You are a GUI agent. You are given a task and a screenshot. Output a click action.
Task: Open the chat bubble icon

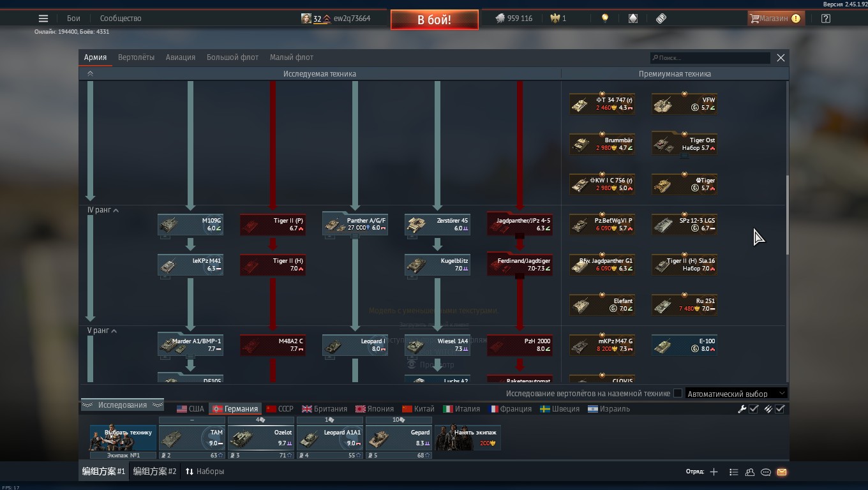point(766,472)
